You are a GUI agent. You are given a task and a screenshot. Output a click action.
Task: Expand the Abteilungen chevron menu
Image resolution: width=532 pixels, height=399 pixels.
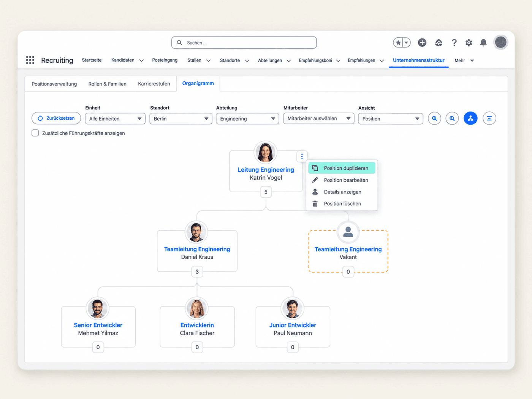click(x=289, y=60)
